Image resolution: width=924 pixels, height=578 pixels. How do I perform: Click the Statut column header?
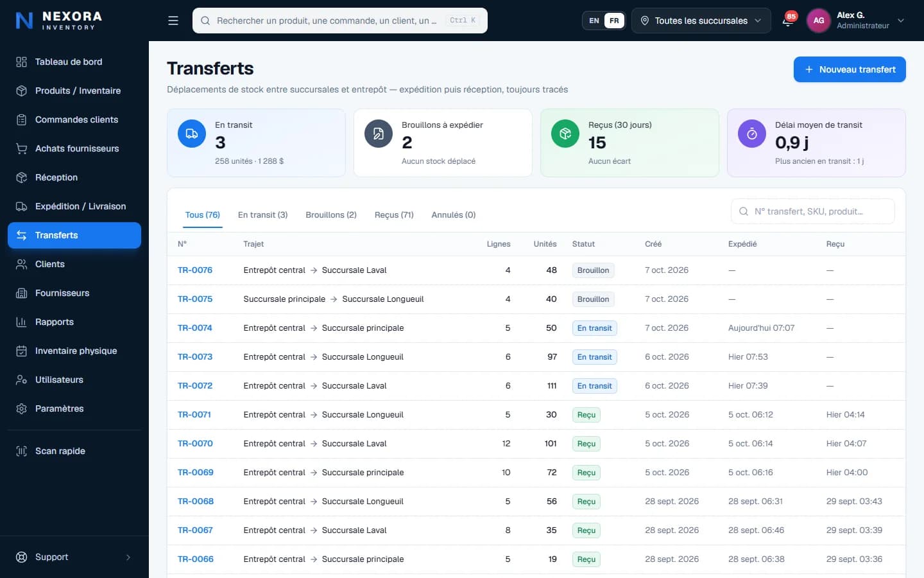tap(583, 244)
